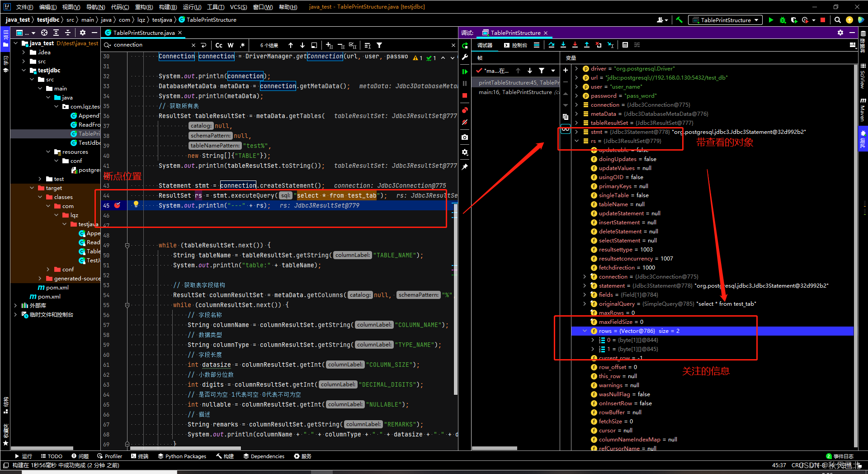This screenshot has height=474, width=868.
Task: Take a thread dump with the camera icon
Action: pos(465,137)
